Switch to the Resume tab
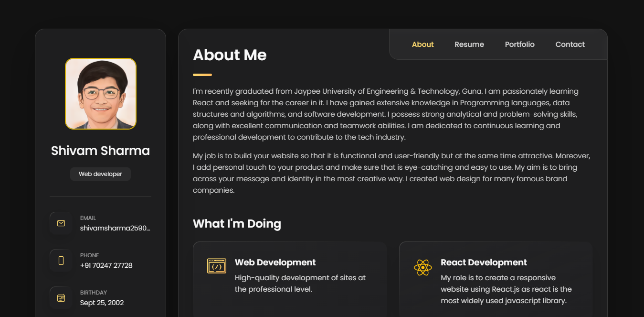 point(469,44)
